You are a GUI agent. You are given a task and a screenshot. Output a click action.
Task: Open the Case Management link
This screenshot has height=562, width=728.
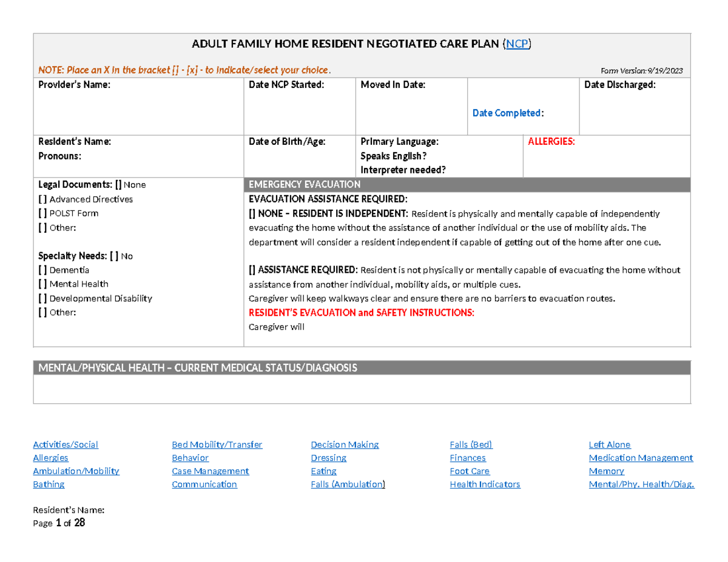point(210,471)
